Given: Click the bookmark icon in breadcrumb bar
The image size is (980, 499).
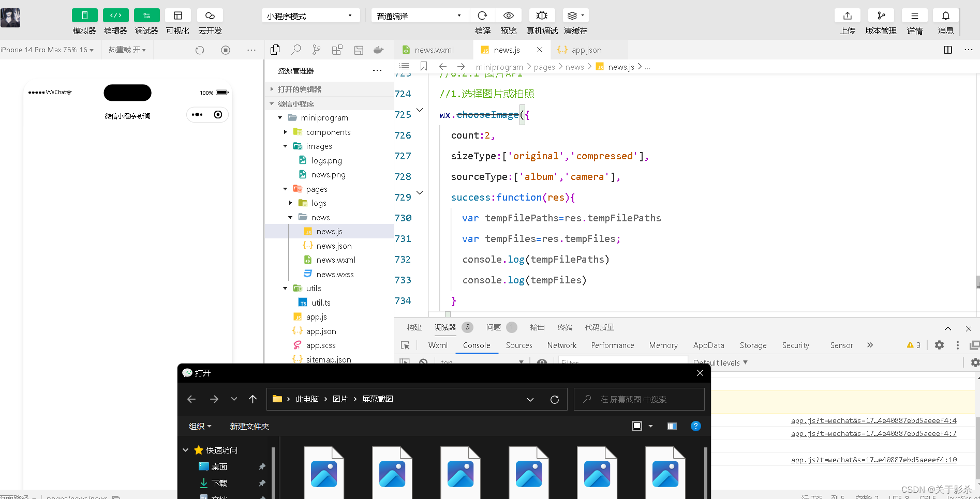Looking at the screenshot, I should click(x=424, y=66).
